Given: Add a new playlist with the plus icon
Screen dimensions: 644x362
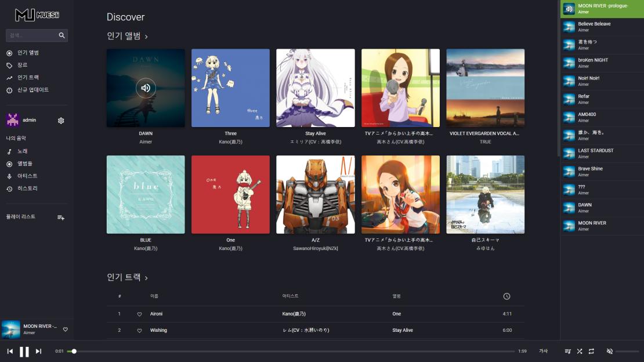Looking at the screenshot, I should (x=61, y=218).
